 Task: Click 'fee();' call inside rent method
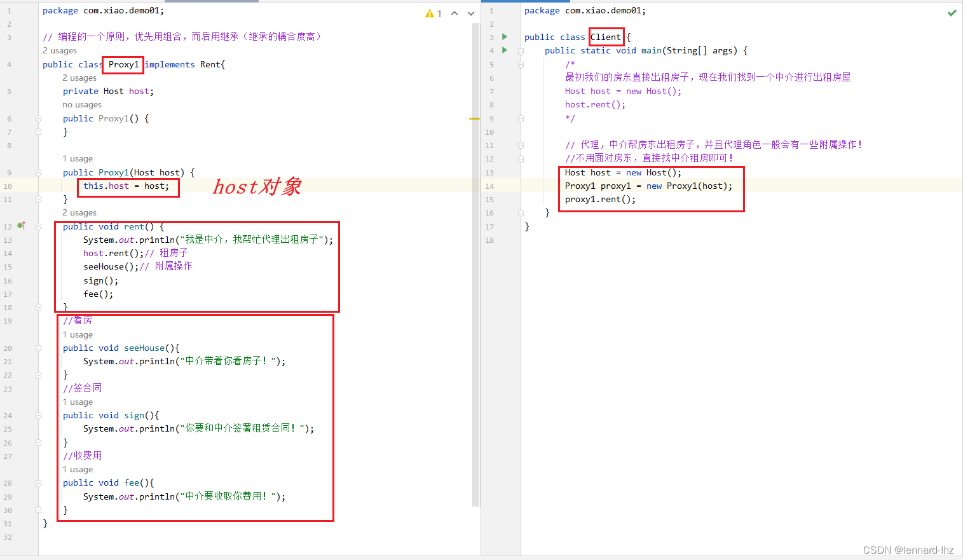point(99,294)
